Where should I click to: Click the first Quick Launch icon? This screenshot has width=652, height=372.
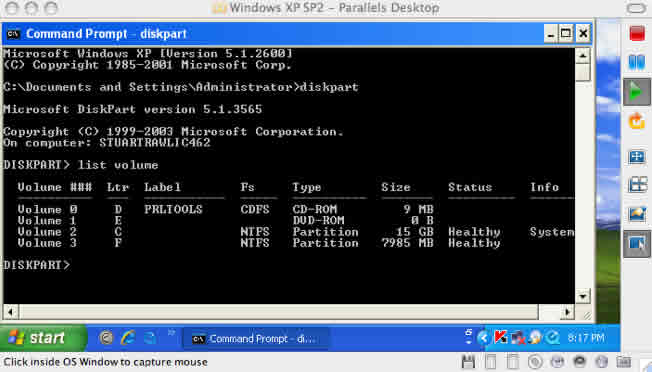pos(106,338)
